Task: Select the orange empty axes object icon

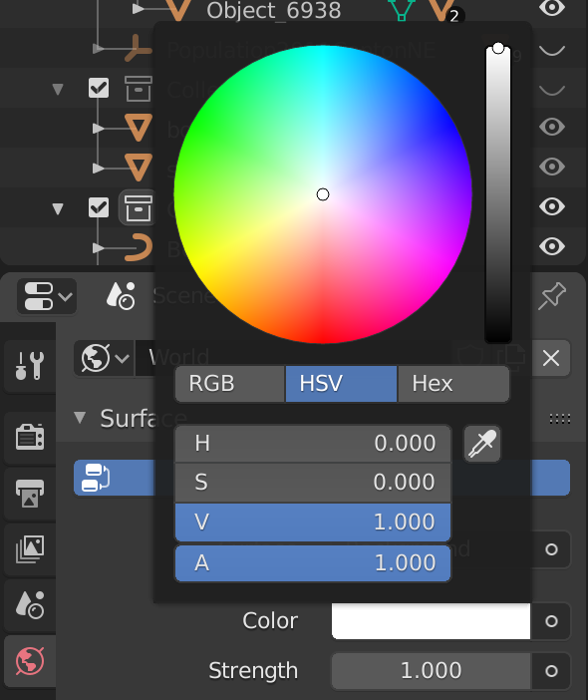Action: point(139,49)
